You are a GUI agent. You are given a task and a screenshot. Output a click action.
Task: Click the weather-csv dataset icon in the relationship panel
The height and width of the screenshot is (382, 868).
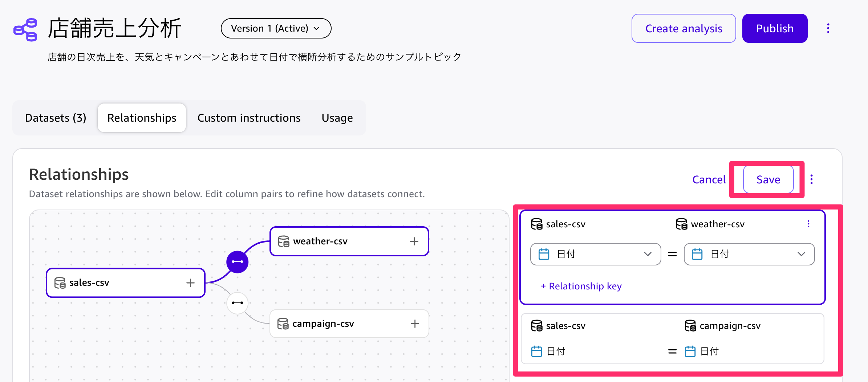682,224
